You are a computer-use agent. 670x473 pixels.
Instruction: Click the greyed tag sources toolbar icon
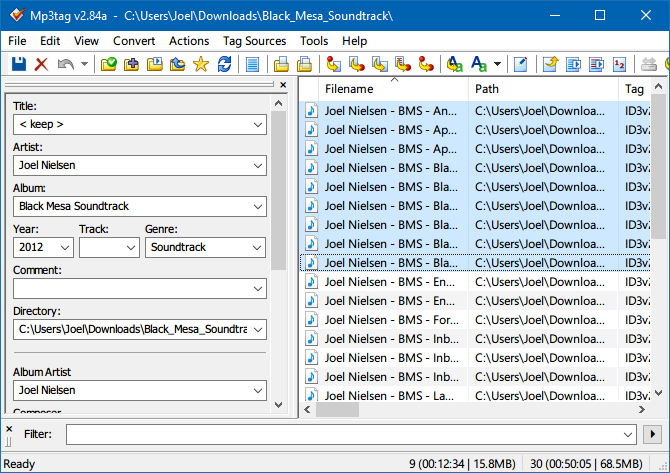tap(649, 64)
